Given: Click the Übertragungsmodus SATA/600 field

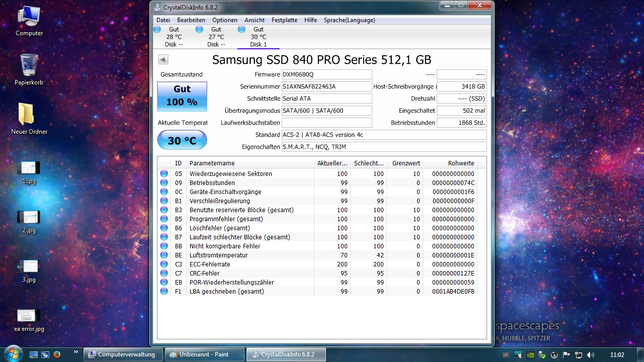Looking at the screenshot, I should point(327,111).
